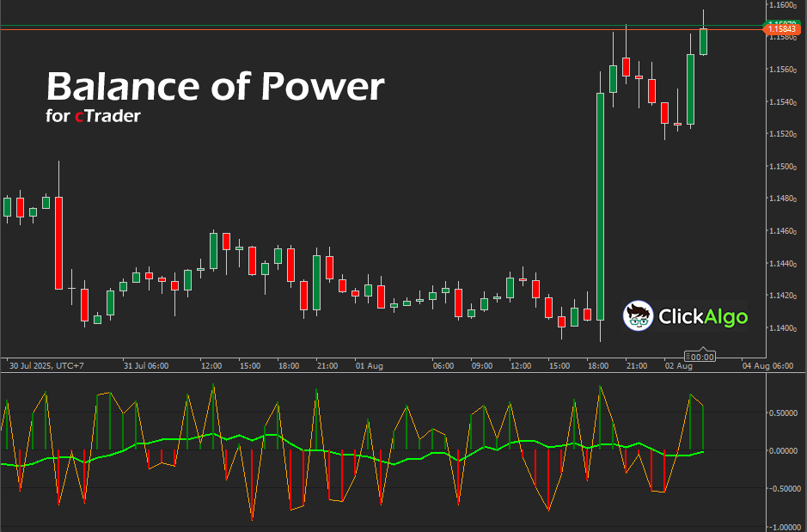Screen dimensions: 807x532
Task: Click the green ask price tag on price axis
Action: [x=781, y=22]
